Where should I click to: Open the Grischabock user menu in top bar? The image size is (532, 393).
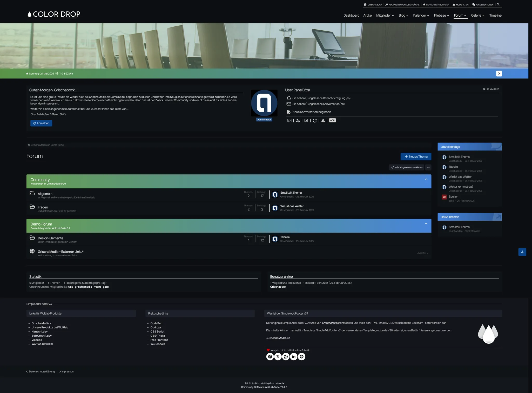click(x=373, y=5)
